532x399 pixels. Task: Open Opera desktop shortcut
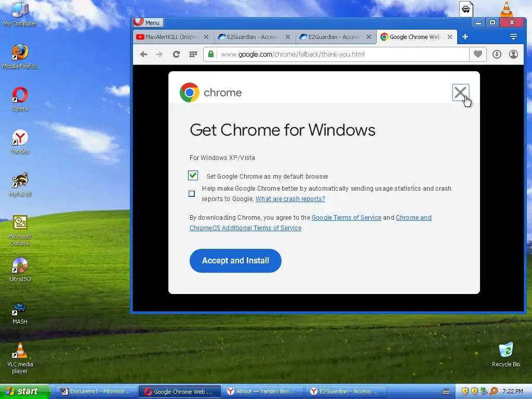coord(20,99)
